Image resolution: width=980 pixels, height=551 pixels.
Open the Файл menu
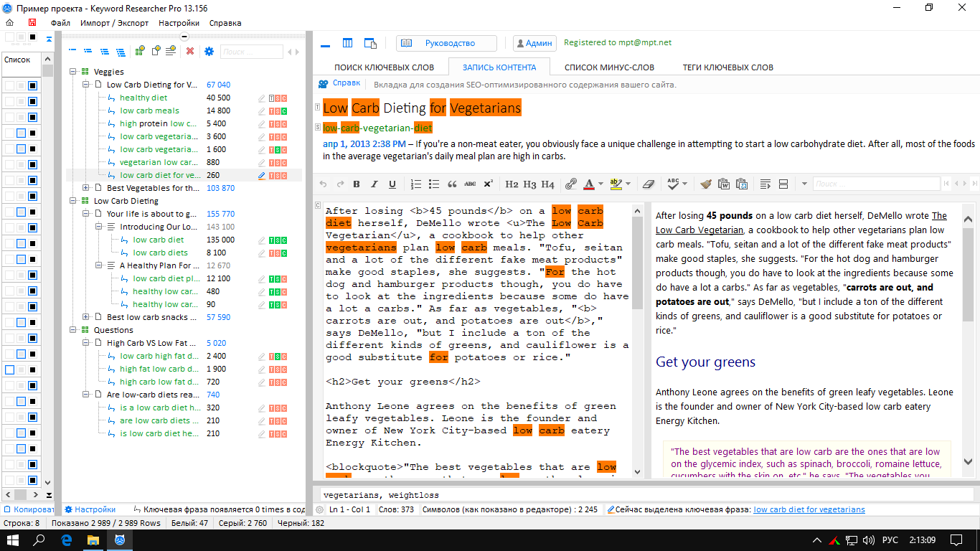point(60,23)
